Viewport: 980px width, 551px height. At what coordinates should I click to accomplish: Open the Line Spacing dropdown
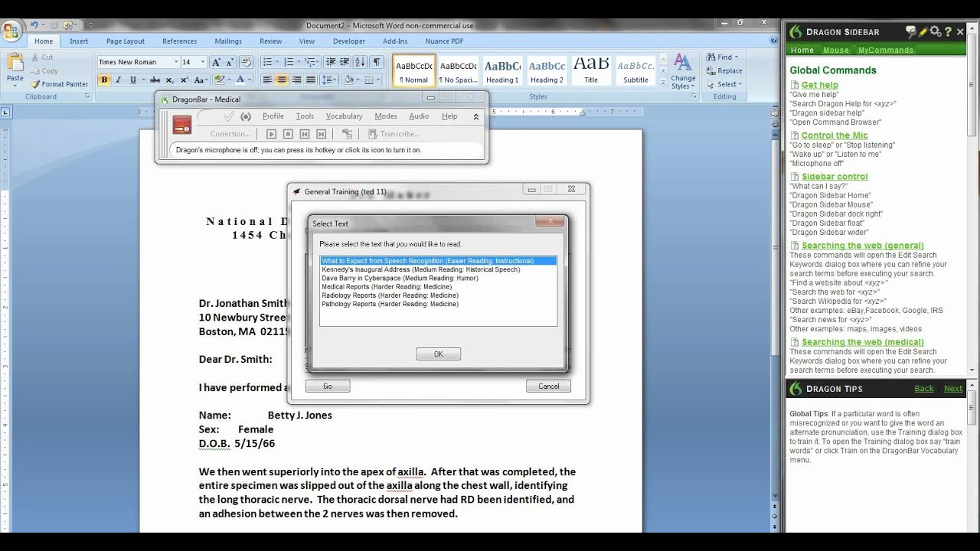coord(330,80)
